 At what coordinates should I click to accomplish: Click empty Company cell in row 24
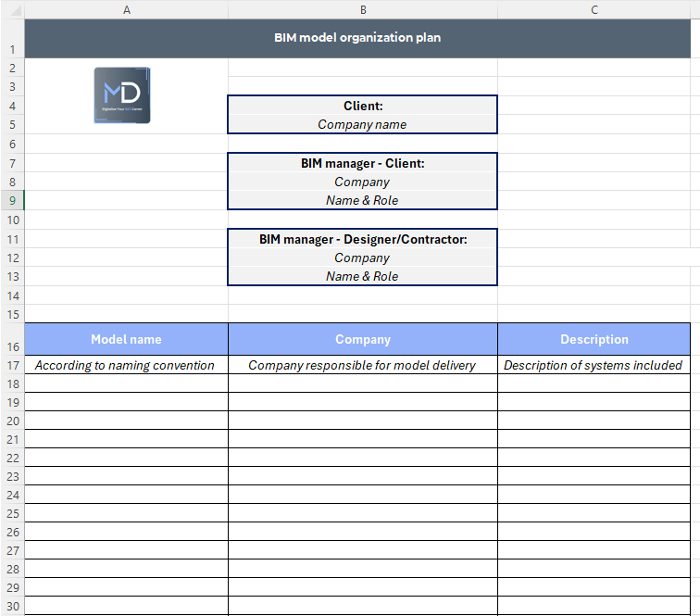tap(363, 495)
